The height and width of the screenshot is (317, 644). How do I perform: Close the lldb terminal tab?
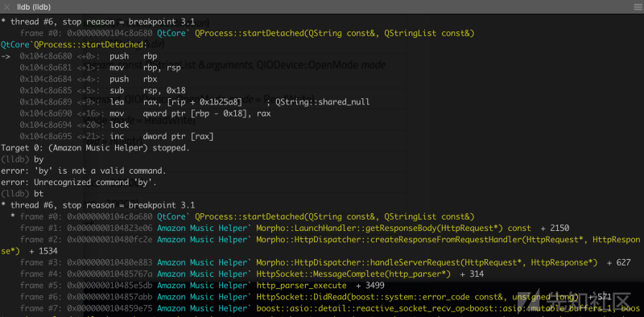(x=6, y=6)
